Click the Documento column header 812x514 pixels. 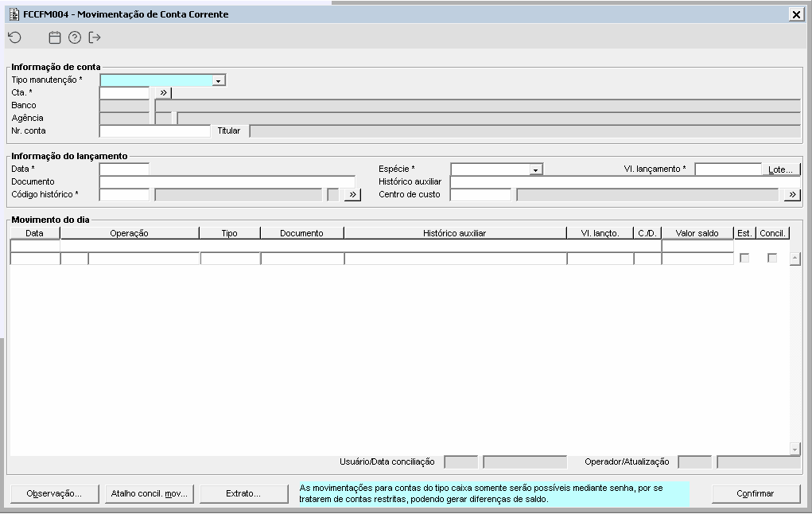pos(302,233)
